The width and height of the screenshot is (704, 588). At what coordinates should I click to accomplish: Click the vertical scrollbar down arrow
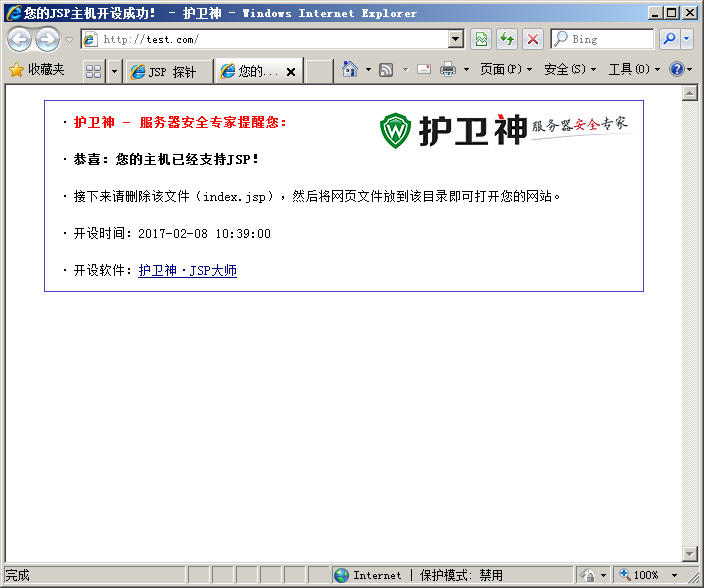(689, 553)
